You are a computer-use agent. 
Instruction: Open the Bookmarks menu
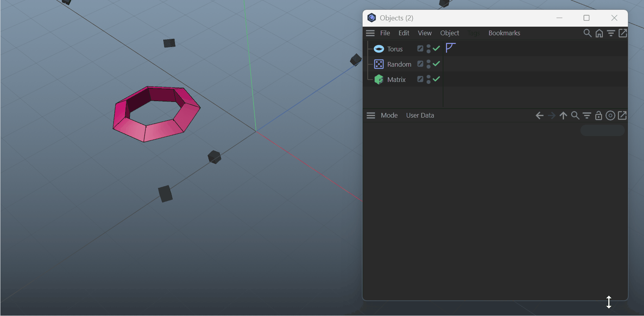(x=504, y=33)
